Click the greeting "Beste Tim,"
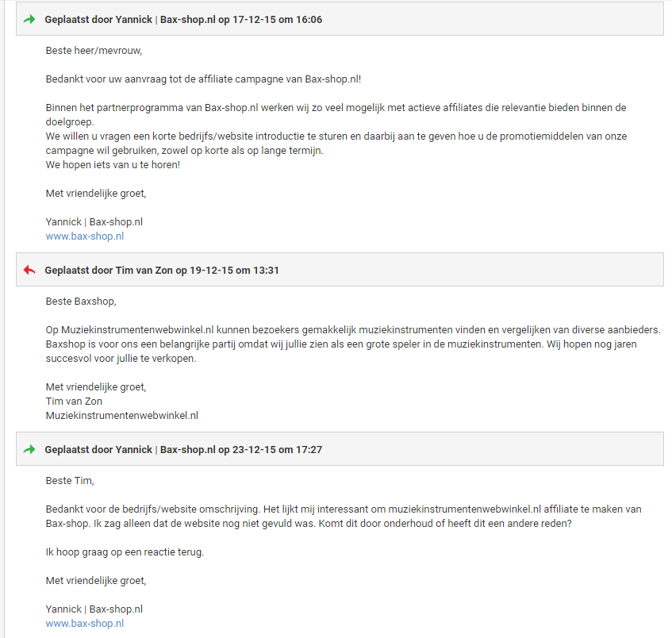 70,481
